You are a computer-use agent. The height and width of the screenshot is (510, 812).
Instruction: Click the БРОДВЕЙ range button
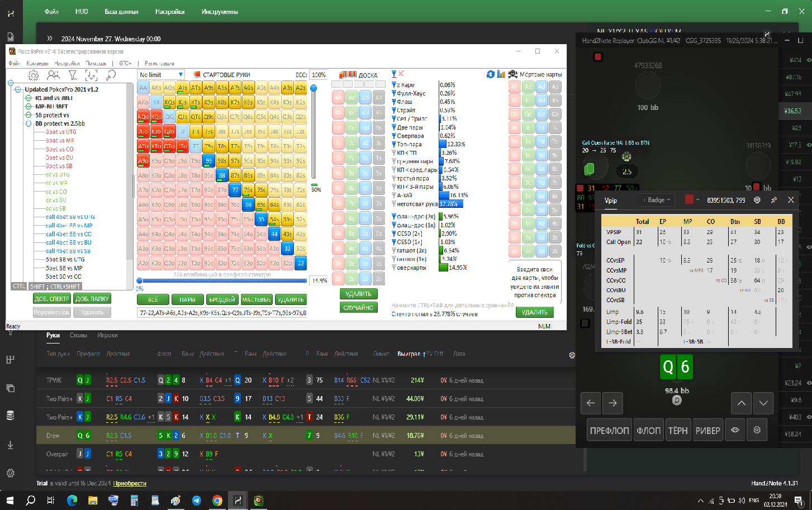click(x=222, y=299)
